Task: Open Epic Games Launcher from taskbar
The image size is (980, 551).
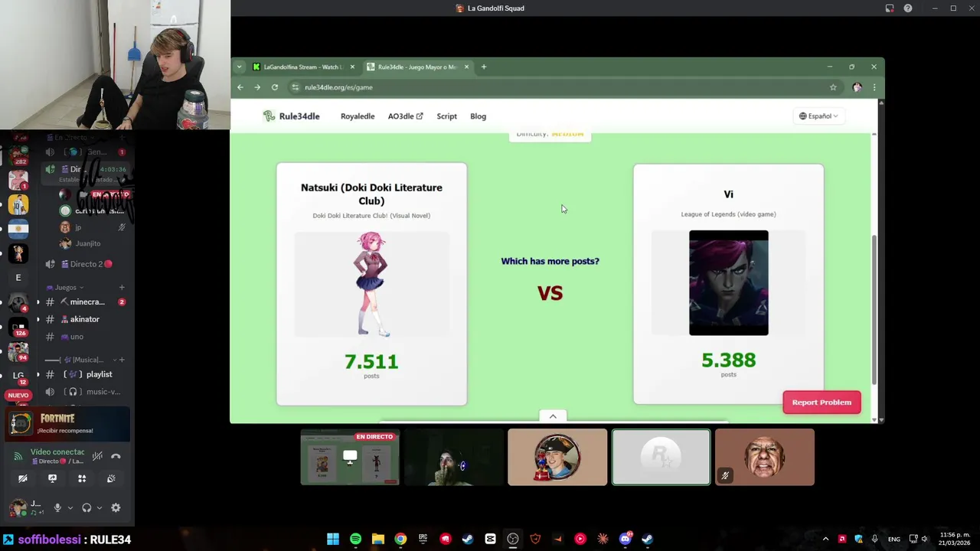Action: [x=423, y=540]
